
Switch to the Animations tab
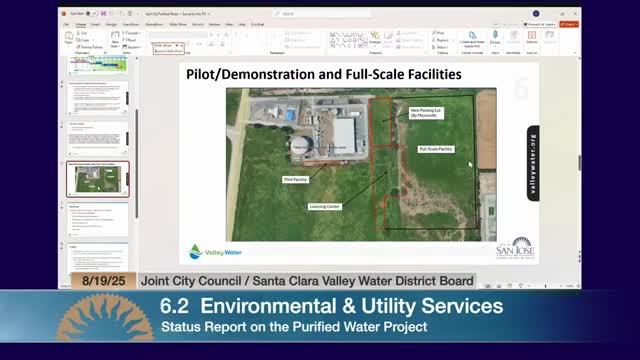click(x=154, y=24)
